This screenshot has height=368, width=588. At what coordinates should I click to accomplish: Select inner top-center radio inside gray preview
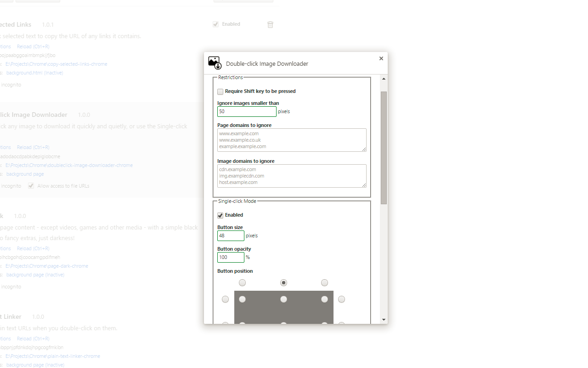pyautogui.click(x=284, y=299)
